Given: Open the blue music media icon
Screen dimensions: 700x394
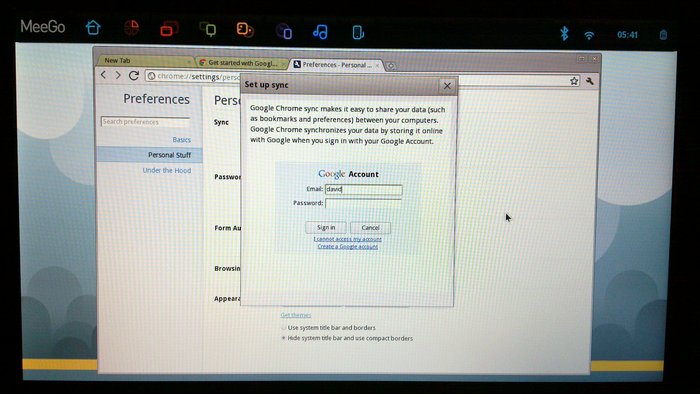Looking at the screenshot, I should pos(320,32).
